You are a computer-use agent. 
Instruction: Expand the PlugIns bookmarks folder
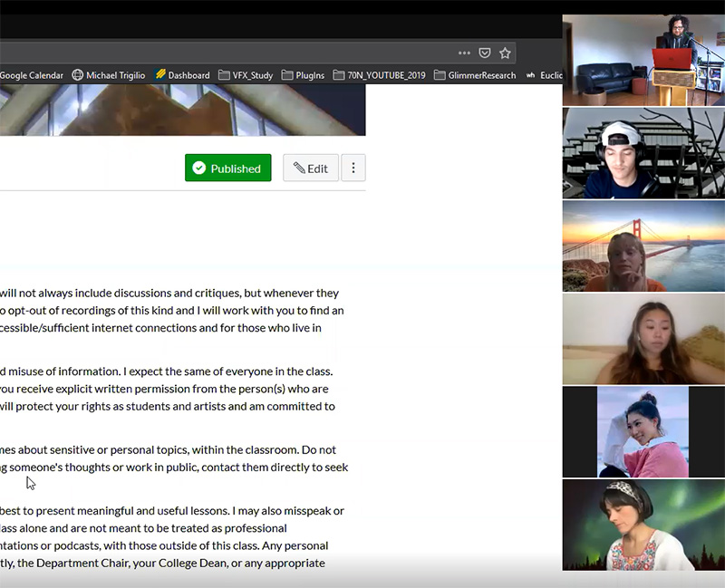tap(303, 75)
